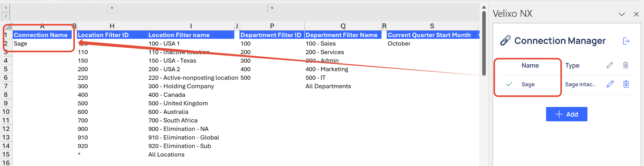644x166 pixels.
Task: Select the Connection Name header cell
Action: (x=42, y=35)
